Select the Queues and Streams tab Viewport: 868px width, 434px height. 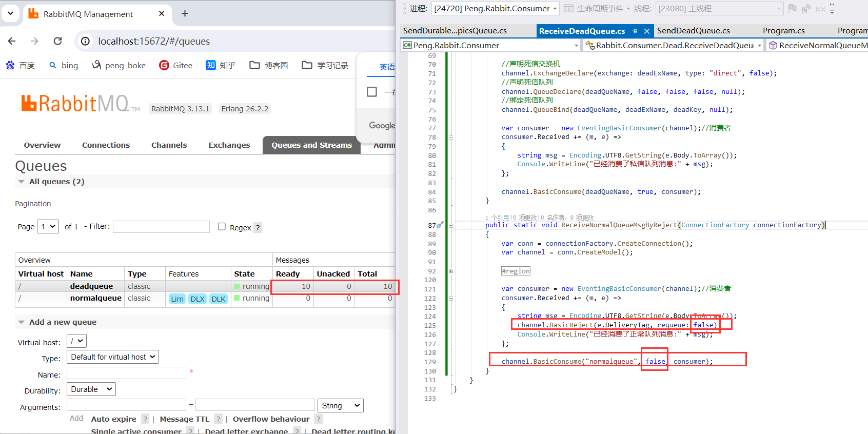(x=312, y=145)
